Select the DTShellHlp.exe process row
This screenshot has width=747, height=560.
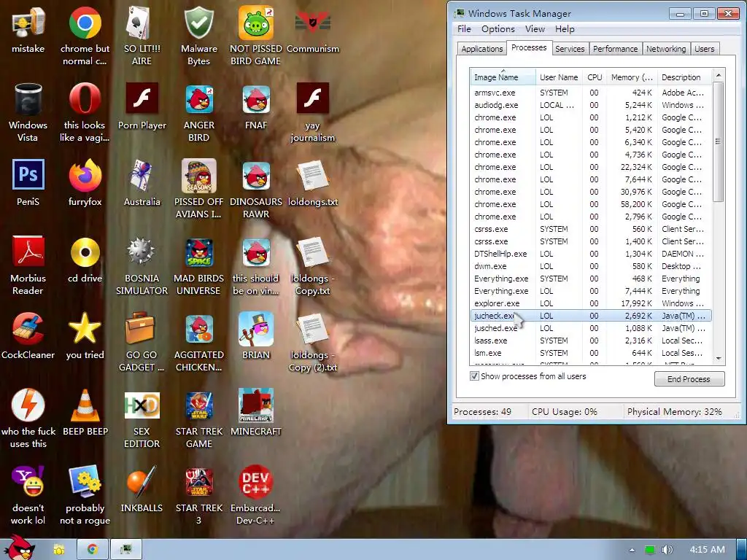[591, 254]
